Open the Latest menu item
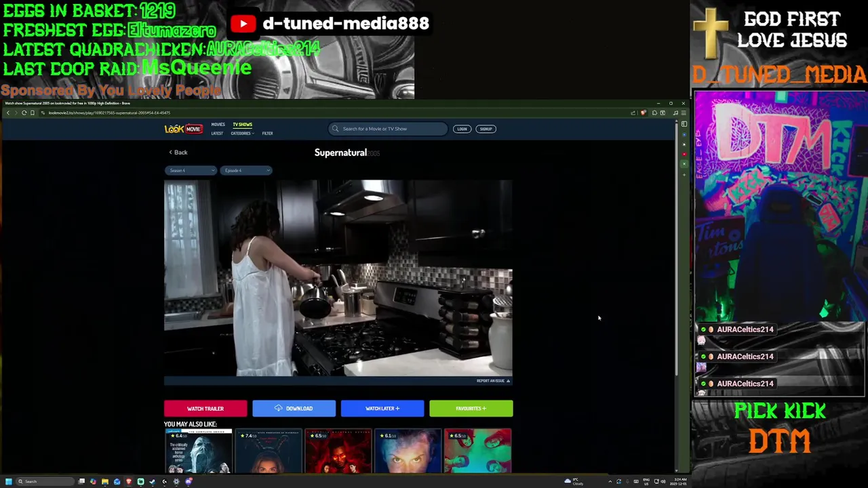 (217, 134)
